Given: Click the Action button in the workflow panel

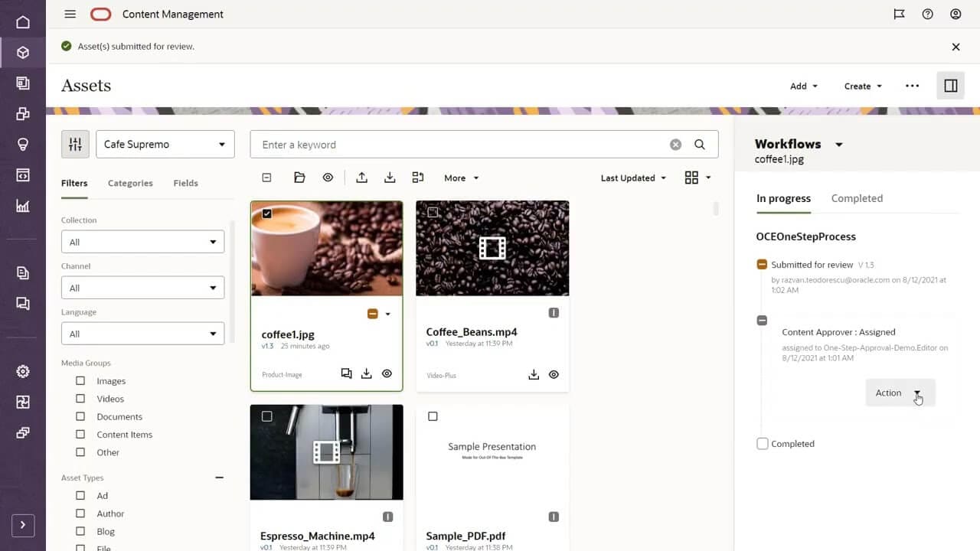Looking at the screenshot, I should tap(900, 393).
